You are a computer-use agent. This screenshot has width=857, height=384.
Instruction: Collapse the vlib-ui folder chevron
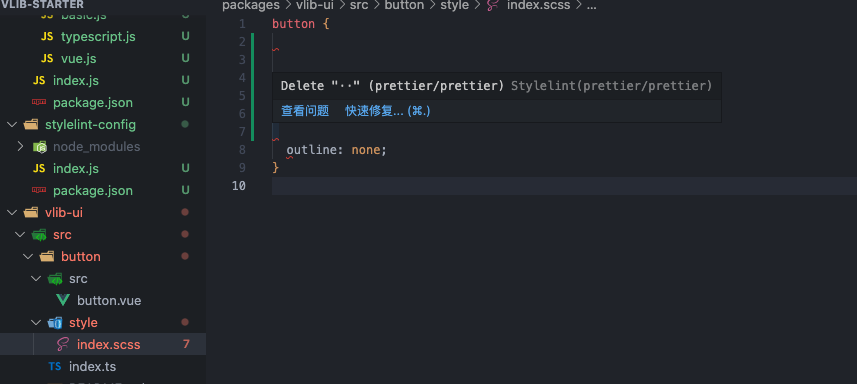pos(12,212)
